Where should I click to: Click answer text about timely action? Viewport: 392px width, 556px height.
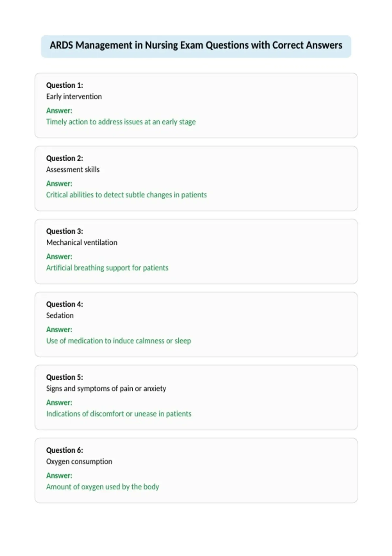tap(121, 122)
